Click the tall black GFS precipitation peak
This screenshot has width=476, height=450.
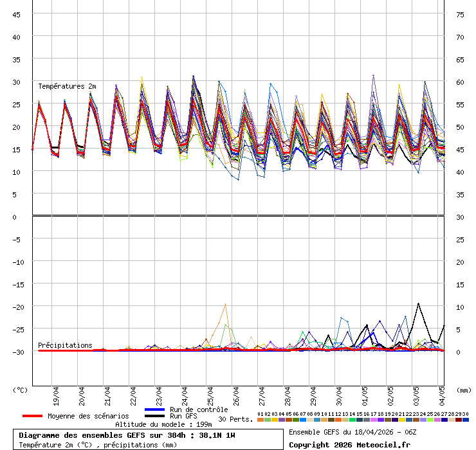418,303
